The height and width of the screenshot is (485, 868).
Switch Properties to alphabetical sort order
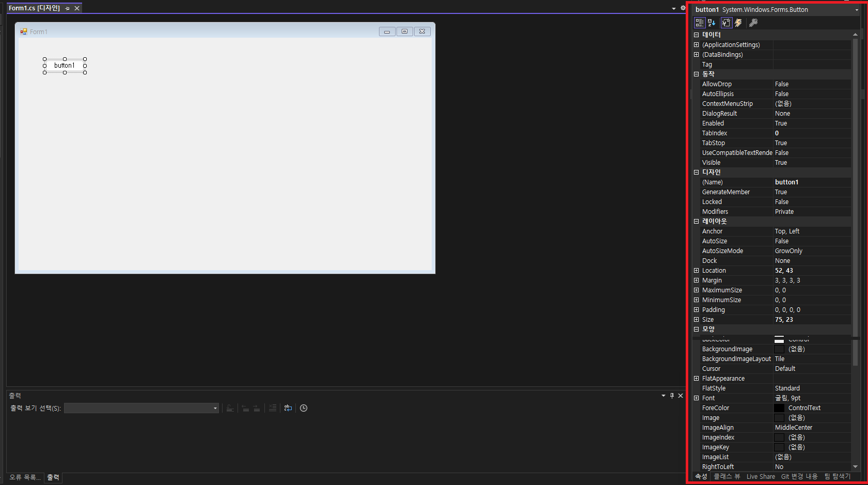coord(712,22)
